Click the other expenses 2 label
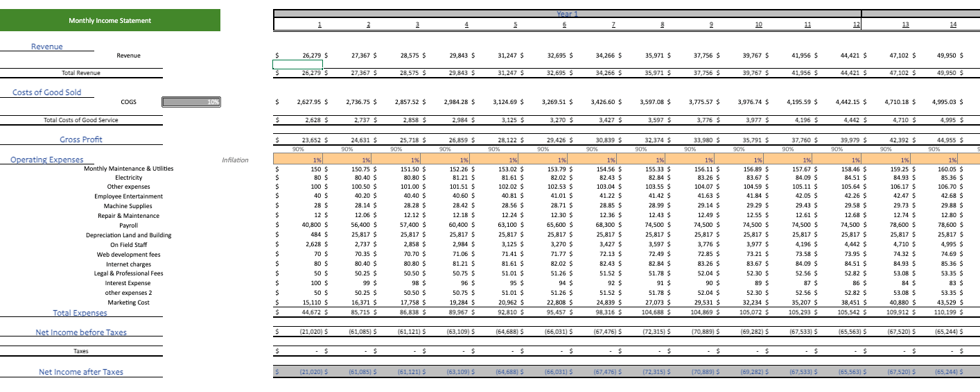The width and height of the screenshot is (980, 392). pos(129,293)
